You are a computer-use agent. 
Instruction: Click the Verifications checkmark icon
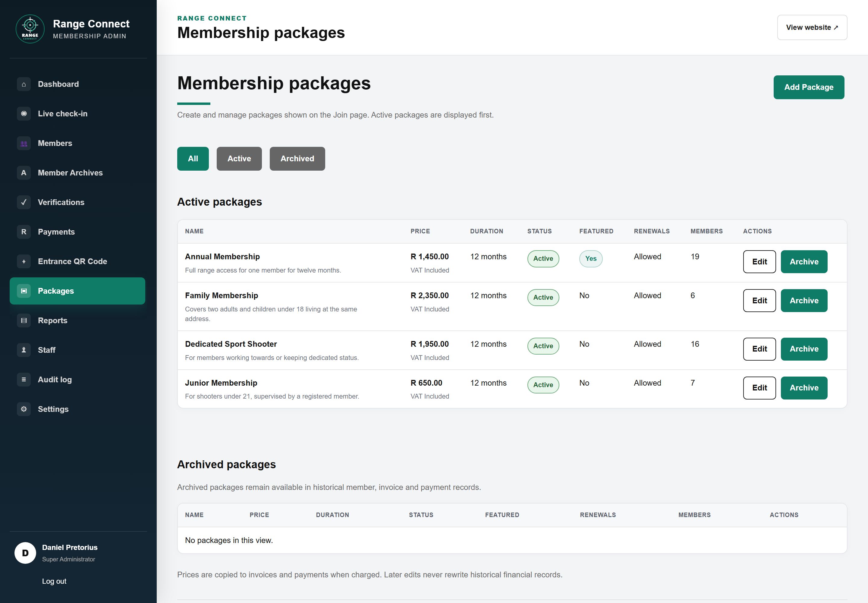tap(24, 202)
